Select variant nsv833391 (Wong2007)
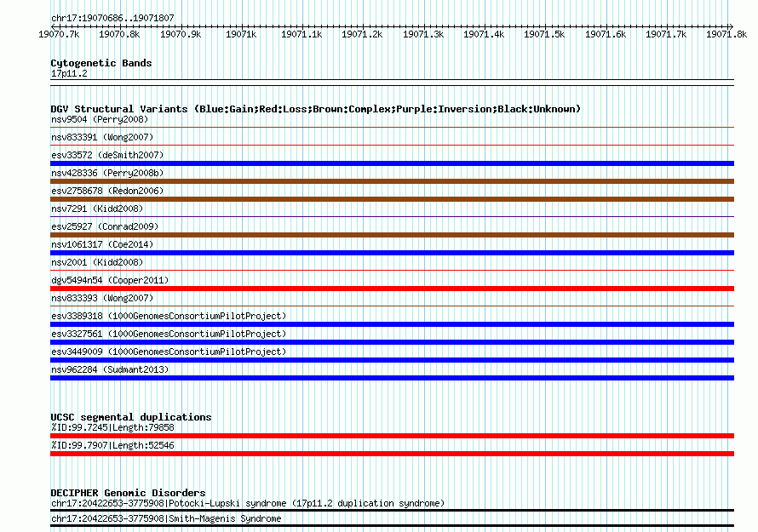The width and height of the screenshot is (758, 532). point(102,137)
